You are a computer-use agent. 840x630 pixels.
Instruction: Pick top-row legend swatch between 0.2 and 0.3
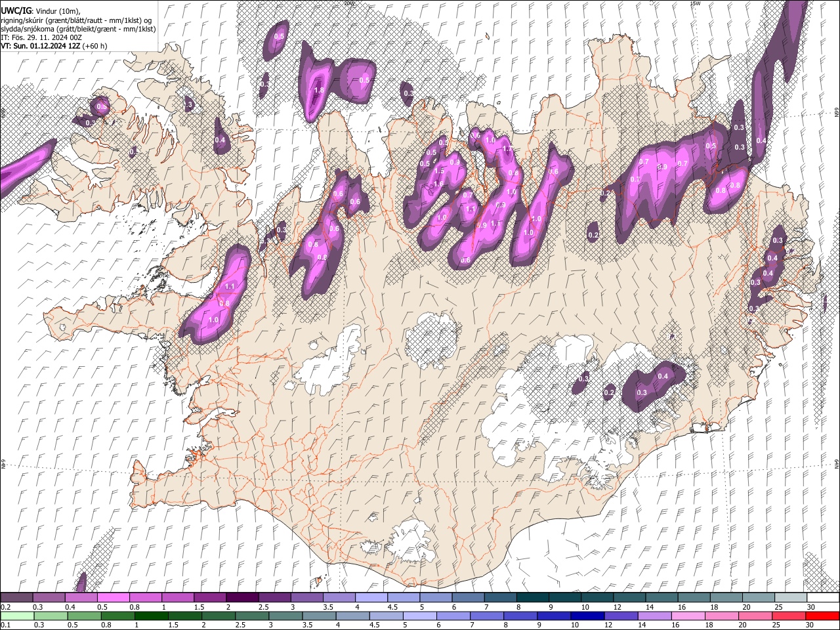tap(17, 598)
